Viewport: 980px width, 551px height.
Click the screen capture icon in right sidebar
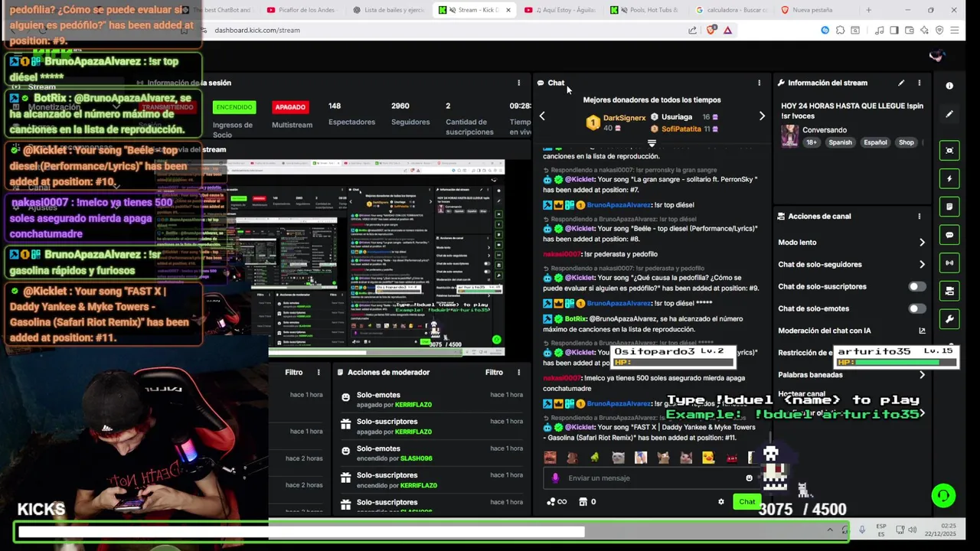[x=949, y=151]
